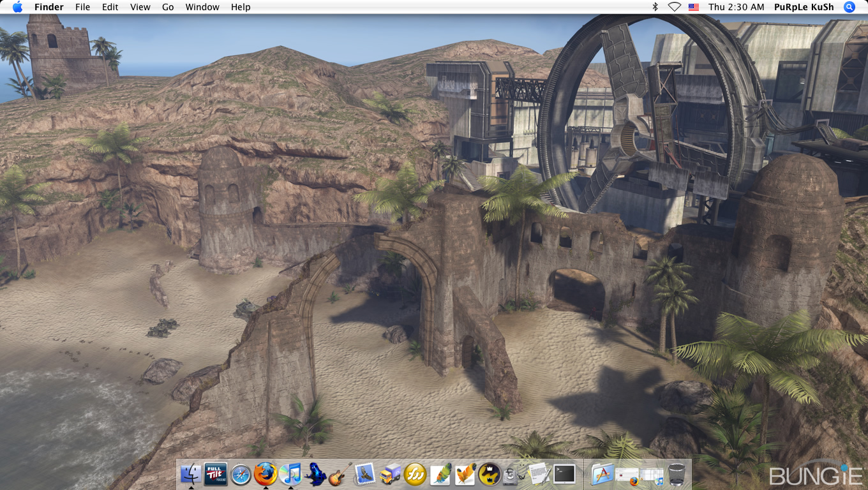Open Mail stamp icon in dock
Image resolution: width=868 pixels, height=490 pixels.
point(365,474)
